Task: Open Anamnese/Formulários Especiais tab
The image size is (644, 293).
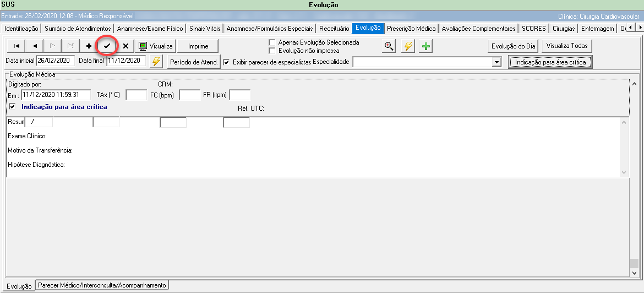Action: tap(269, 29)
